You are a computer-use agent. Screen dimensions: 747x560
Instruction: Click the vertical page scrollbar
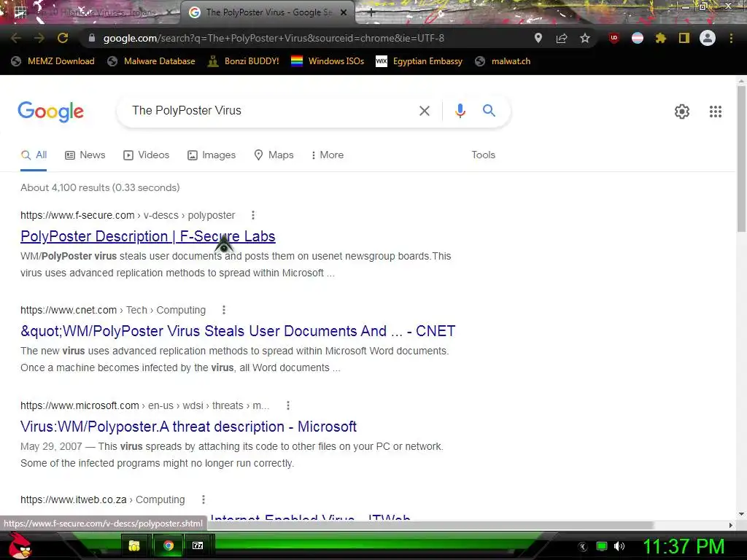tap(741, 157)
